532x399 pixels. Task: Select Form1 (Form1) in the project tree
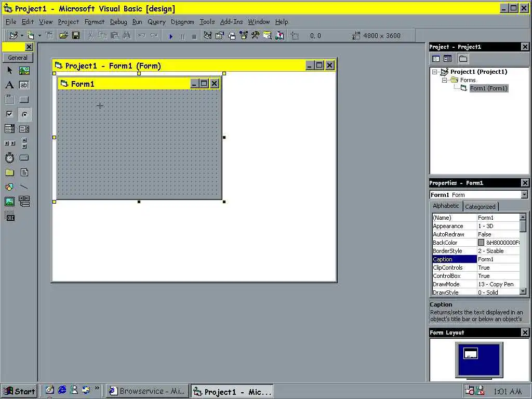[x=488, y=88]
